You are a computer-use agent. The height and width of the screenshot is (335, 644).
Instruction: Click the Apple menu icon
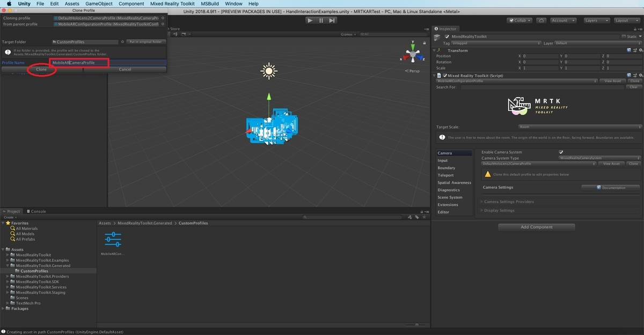coord(9,4)
